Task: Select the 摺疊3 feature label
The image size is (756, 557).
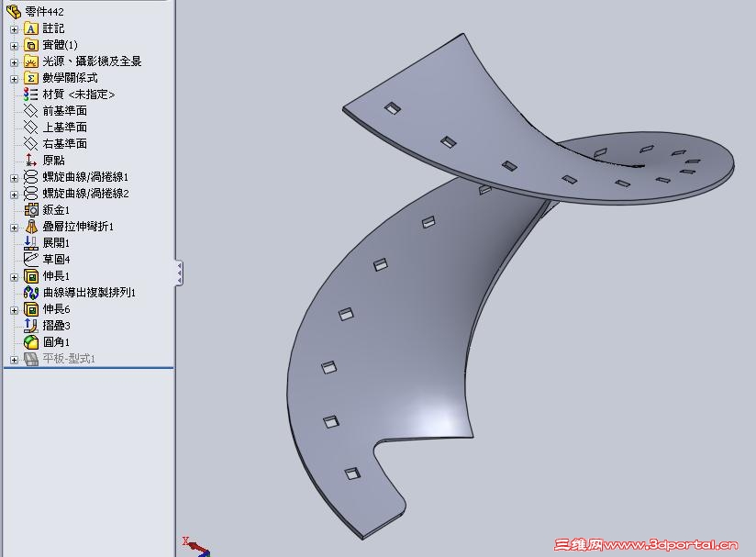Action: coord(56,326)
